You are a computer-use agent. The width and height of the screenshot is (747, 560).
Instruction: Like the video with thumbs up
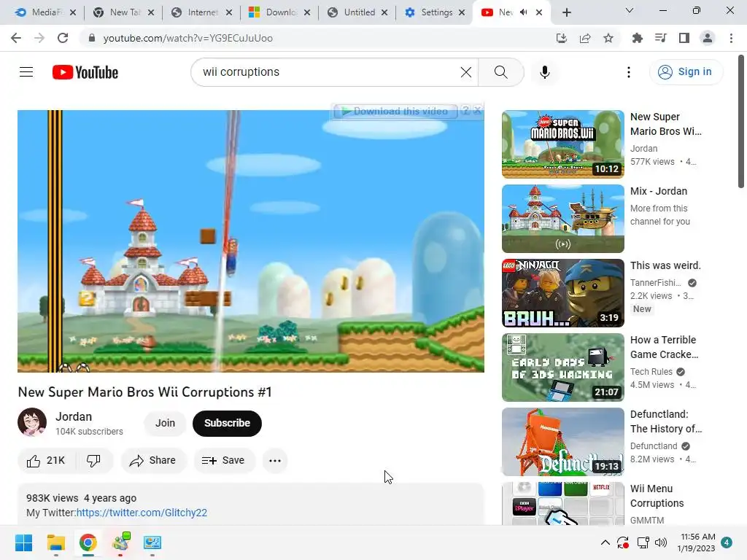tap(46, 461)
